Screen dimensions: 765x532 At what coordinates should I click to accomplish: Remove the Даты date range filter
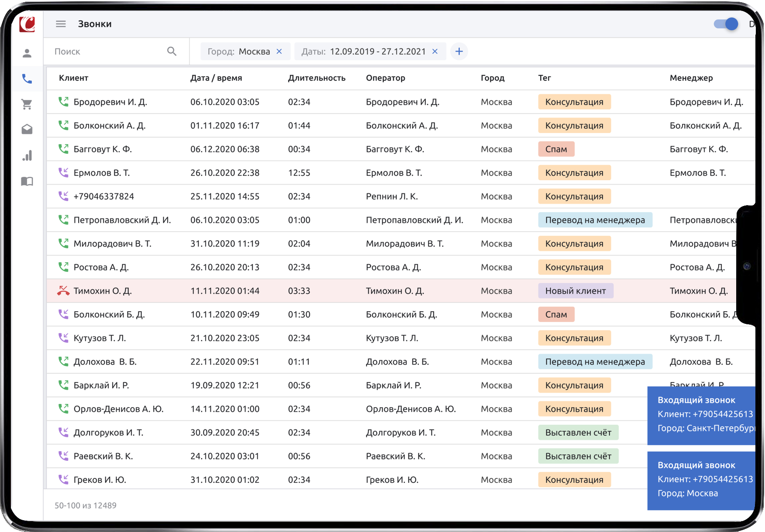click(435, 51)
